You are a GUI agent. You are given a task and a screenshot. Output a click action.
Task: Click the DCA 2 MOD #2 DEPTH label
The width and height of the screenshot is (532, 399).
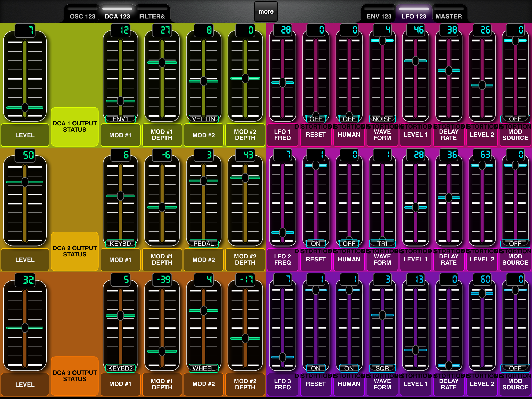245,260
